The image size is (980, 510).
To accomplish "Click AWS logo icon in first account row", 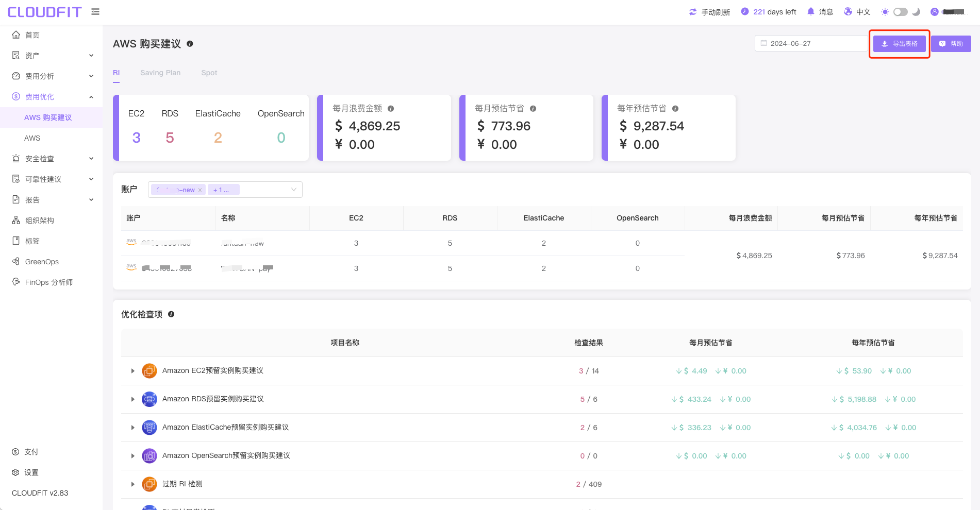I will (131, 241).
